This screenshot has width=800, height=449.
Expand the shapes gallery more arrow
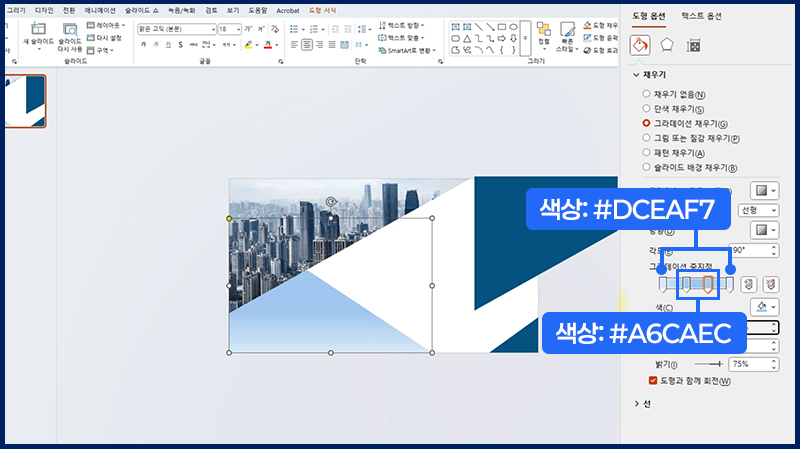(526, 38)
